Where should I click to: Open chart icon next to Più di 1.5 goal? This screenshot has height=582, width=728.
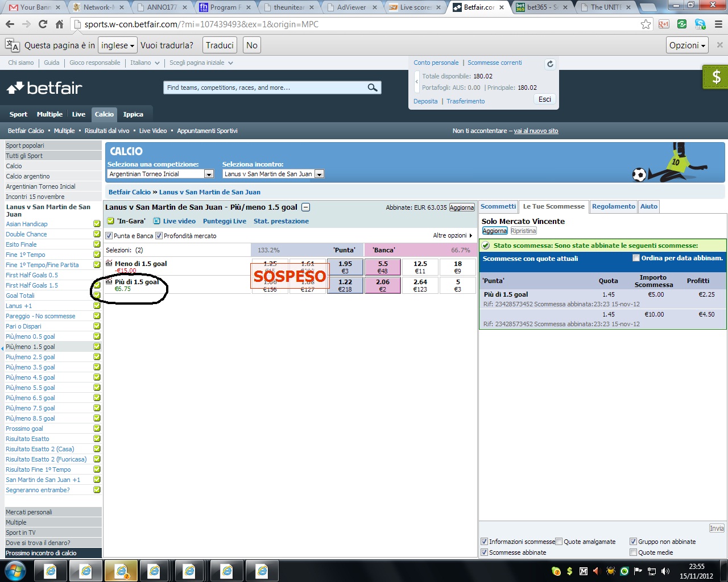click(109, 281)
